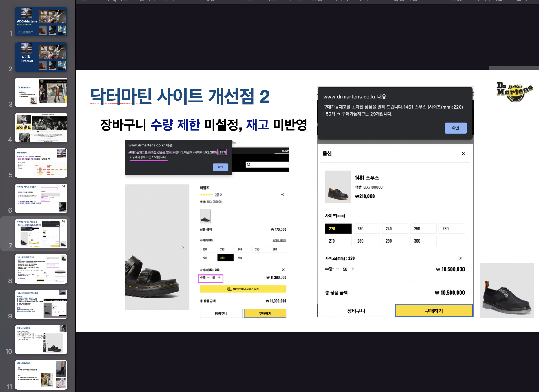This screenshot has width=539, height=392.
Task: Open slide 6 thumbnail '사이트 개선점 1'
Action: click(x=41, y=198)
